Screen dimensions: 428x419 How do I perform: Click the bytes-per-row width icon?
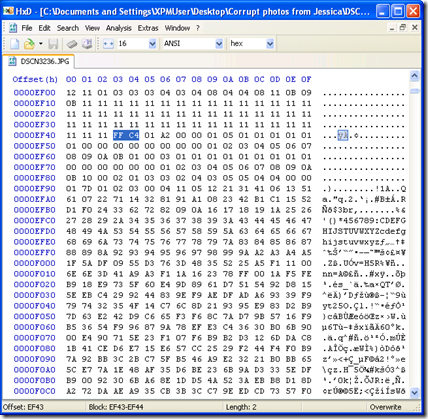[108, 44]
